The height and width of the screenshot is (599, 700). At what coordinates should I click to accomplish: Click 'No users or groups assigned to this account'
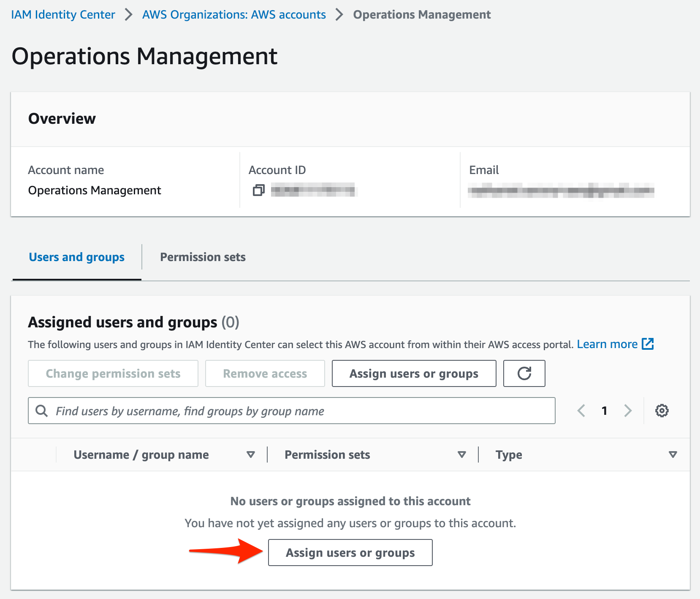click(x=350, y=501)
